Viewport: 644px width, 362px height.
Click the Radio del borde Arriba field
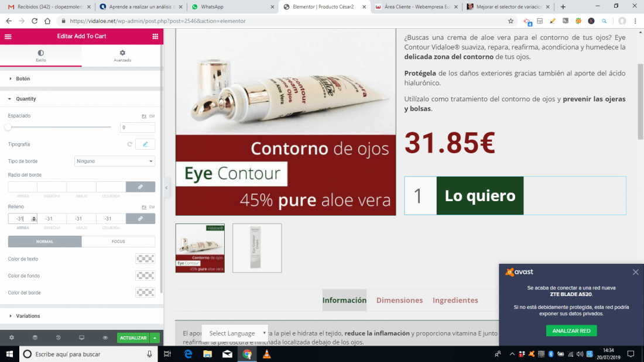click(x=23, y=187)
